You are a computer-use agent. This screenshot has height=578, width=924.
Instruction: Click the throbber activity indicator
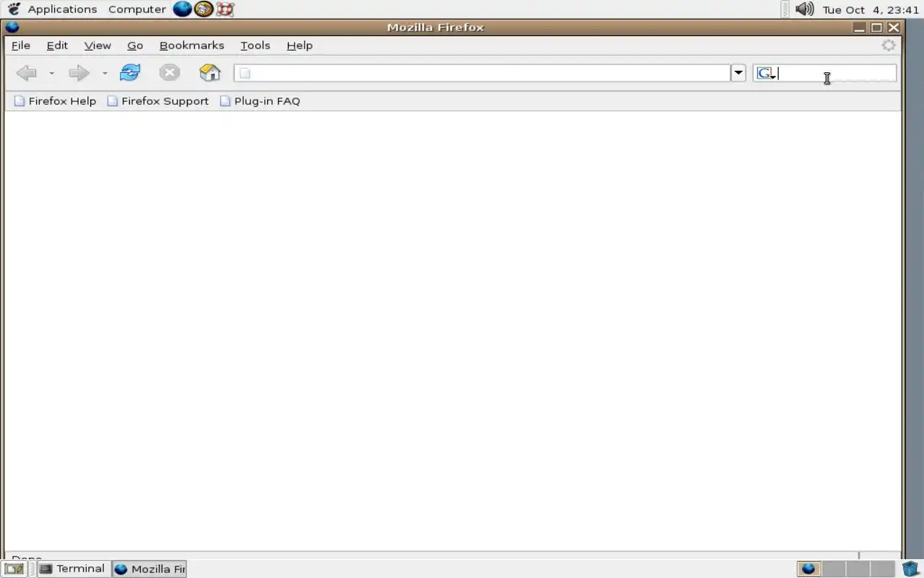[x=889, y=45]
